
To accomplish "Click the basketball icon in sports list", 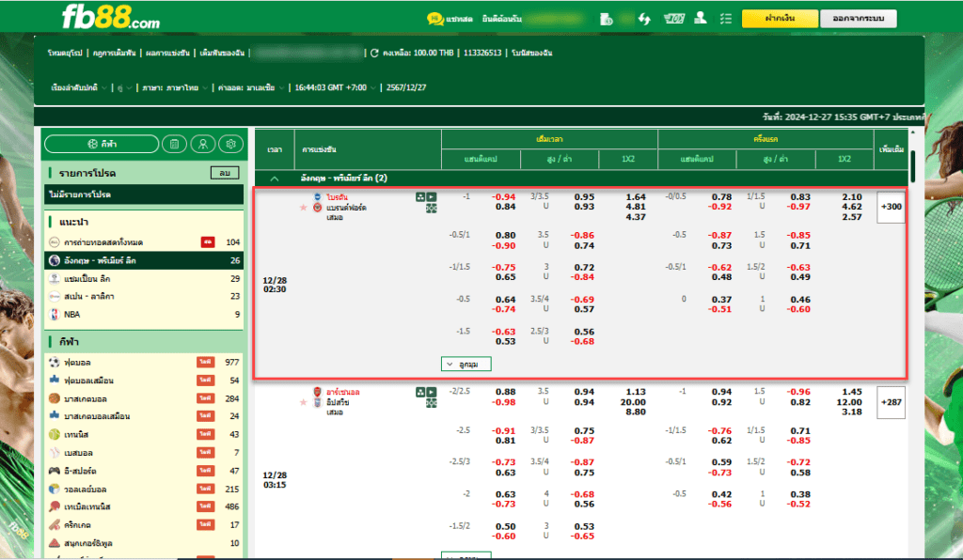I will (x=54, y=398).
